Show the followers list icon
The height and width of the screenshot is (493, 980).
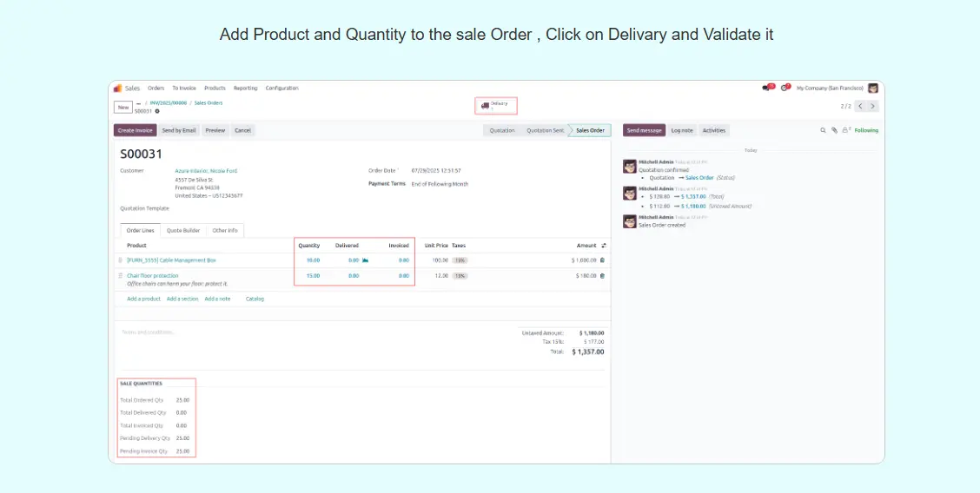pyautogui.click(x=845, y=130)
